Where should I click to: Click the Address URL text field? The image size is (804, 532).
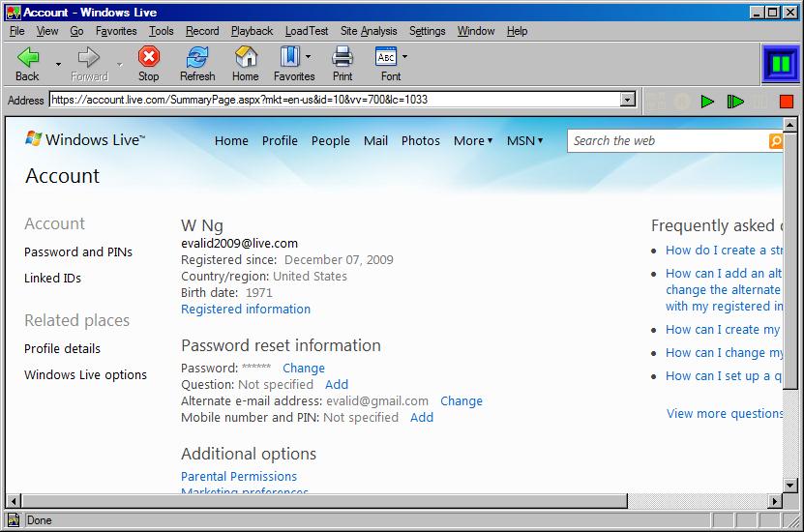coord(335,100)
